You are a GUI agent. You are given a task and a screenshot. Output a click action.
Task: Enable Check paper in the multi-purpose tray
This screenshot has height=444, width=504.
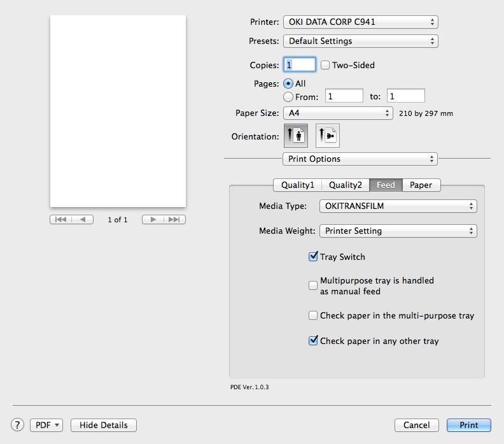pos(312,315)
